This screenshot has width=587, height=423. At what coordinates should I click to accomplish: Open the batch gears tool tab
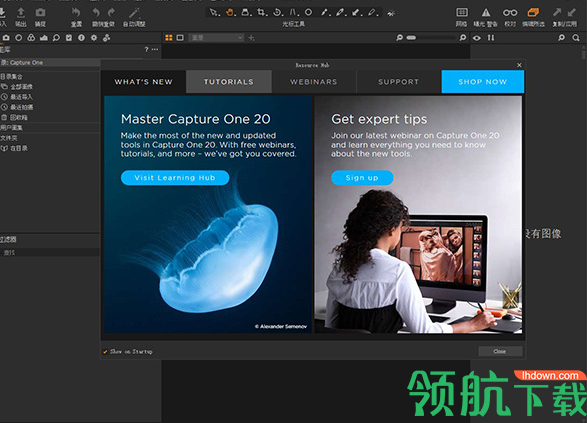[x=107, y=38]
